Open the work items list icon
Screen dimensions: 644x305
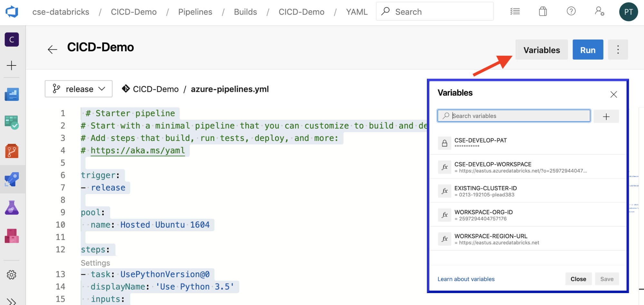pos(515,11)
